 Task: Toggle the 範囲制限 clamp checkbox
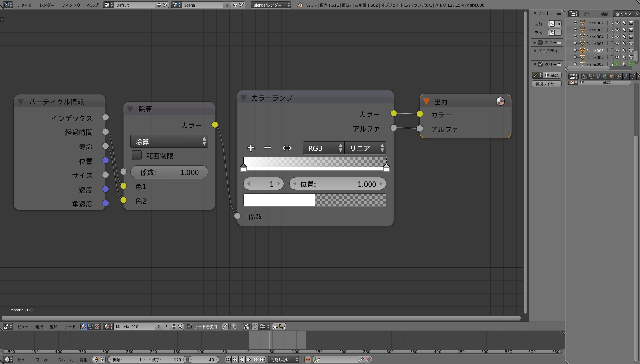(137, 155)
